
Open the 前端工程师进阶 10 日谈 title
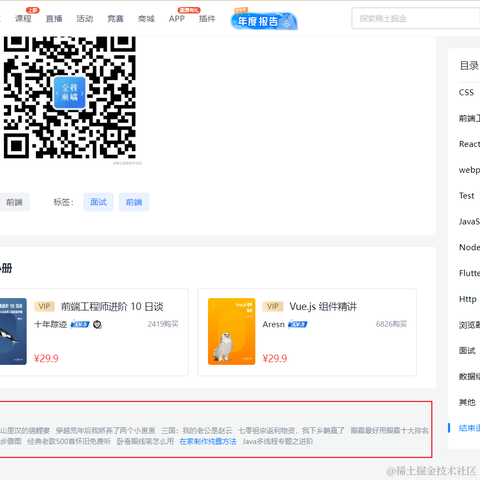112,306
